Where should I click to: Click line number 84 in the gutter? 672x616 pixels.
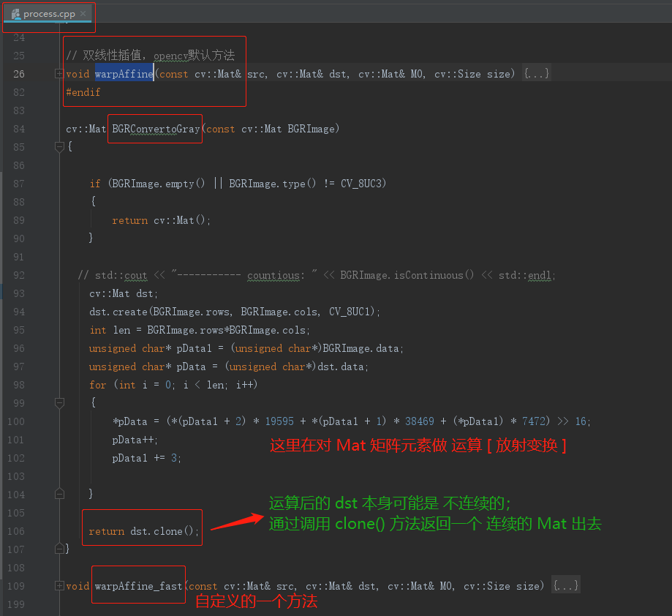(19, 129)
